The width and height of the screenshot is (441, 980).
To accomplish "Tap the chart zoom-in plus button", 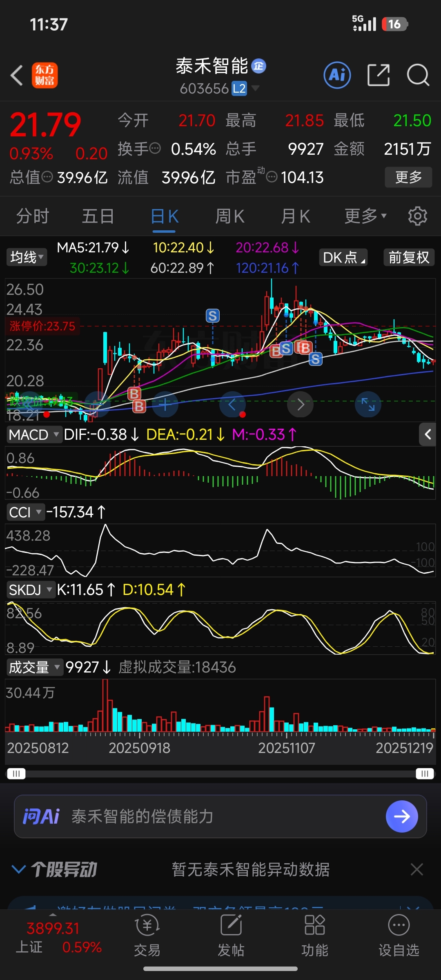I will pos(165,405).
